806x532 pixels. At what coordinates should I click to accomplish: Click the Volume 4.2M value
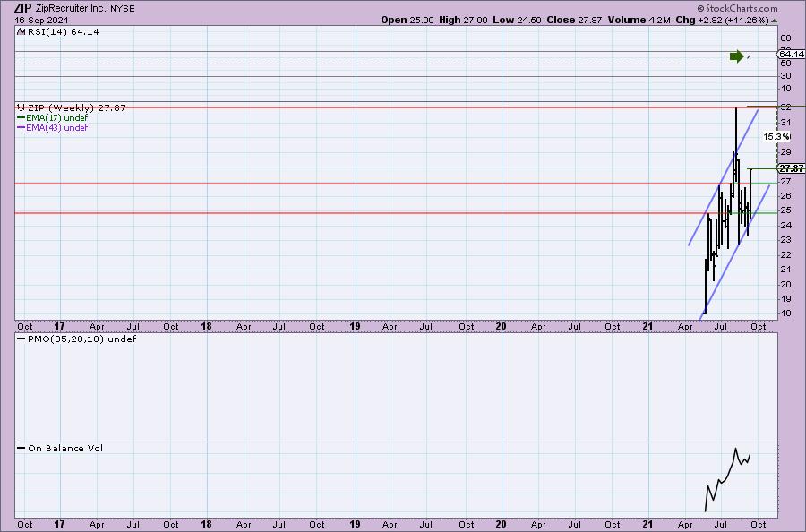coord(639,20)
